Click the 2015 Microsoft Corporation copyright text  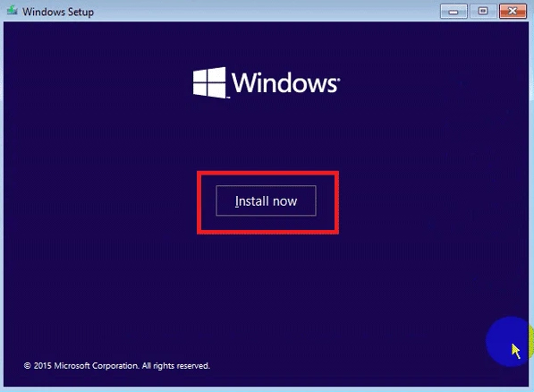(x=117, y=366)
